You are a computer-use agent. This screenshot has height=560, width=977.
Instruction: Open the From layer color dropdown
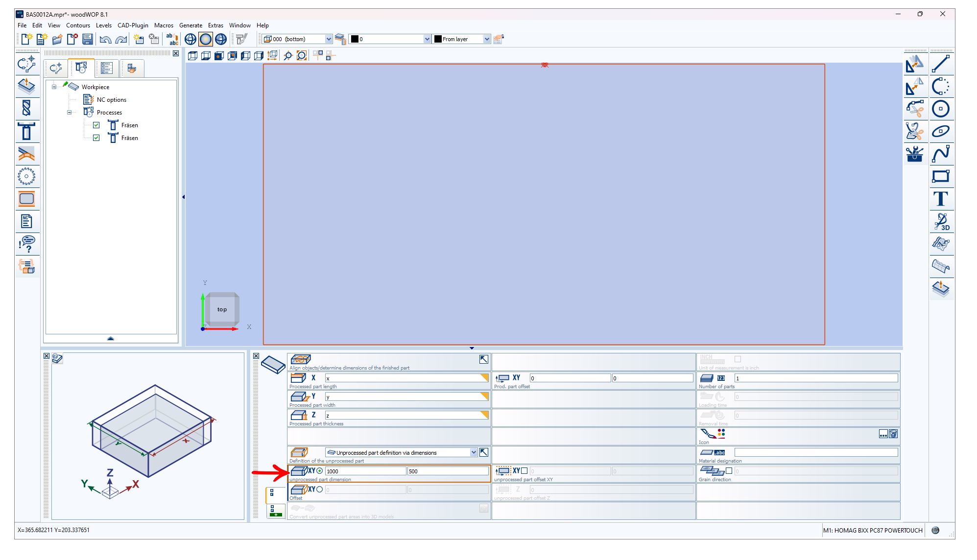pyautogui.click(x=487, y=39)
